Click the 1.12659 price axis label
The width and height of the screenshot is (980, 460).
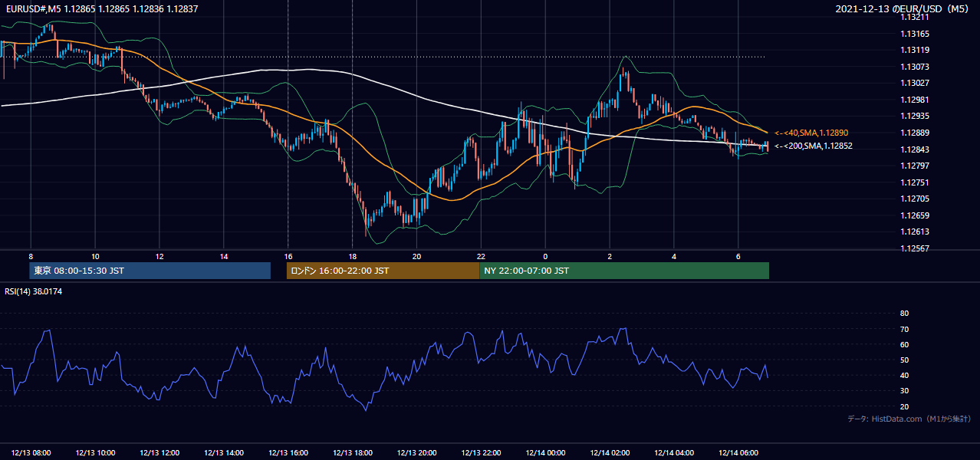pos(915,215)
